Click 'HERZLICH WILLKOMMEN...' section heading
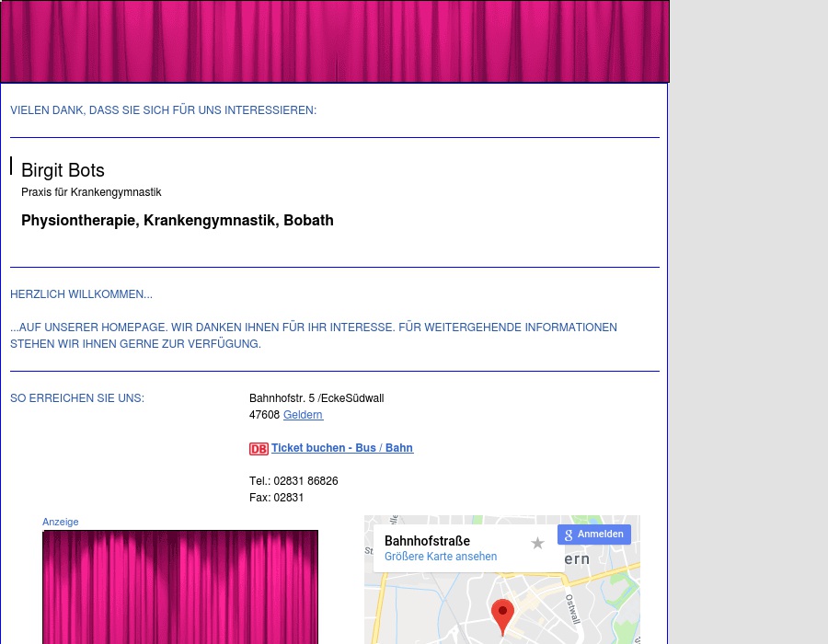This screenshot has width=828, height=644. coord(81,294)
